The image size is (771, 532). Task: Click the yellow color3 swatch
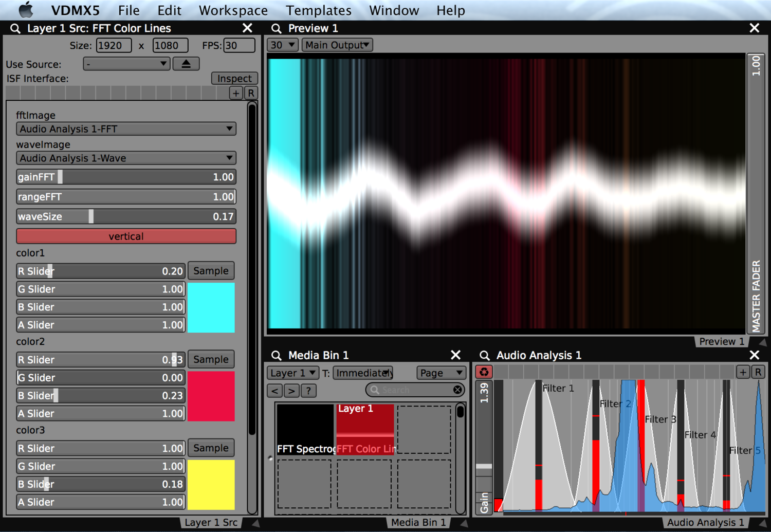211,485
